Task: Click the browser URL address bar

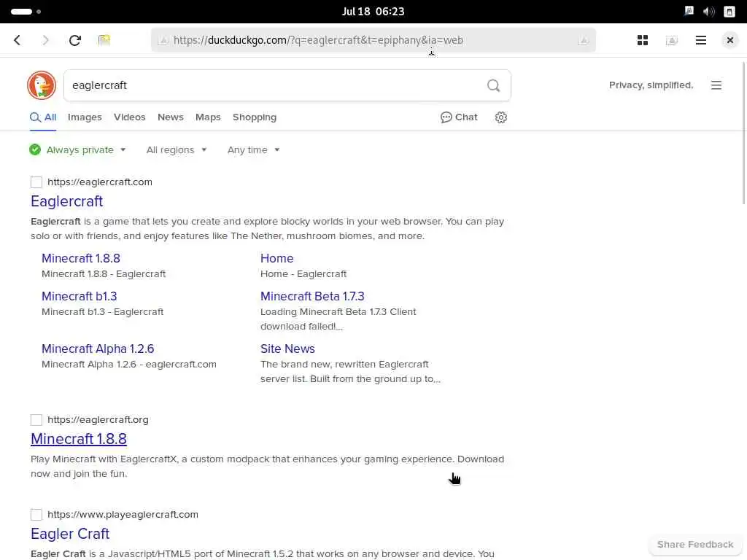Action: tap(373, 41)
